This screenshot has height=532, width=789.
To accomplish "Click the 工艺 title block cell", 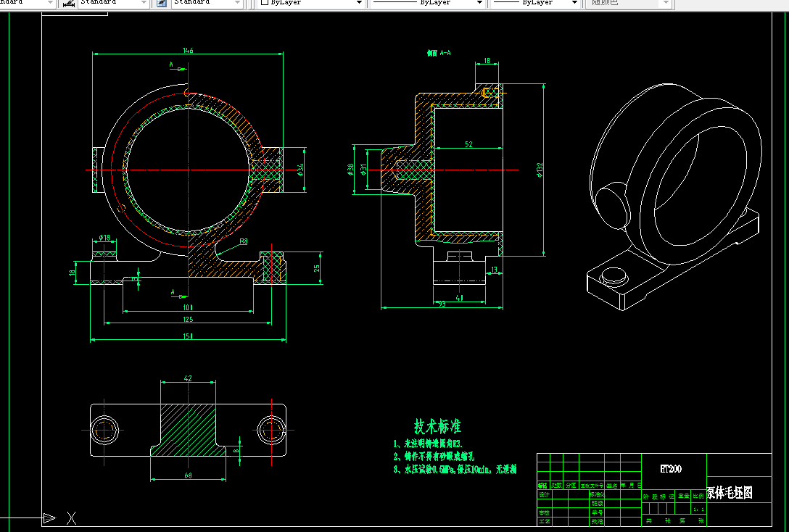I will [544, 522].
